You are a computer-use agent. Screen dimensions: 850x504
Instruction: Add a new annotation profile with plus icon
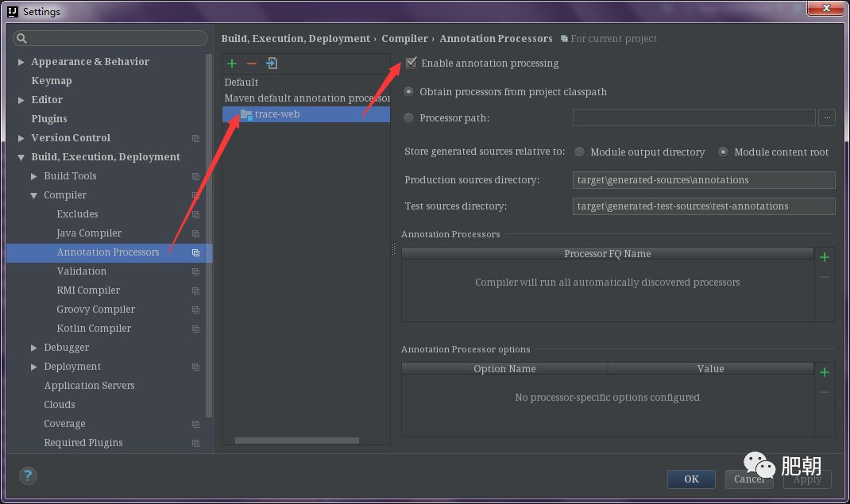(x=232, y=63)
